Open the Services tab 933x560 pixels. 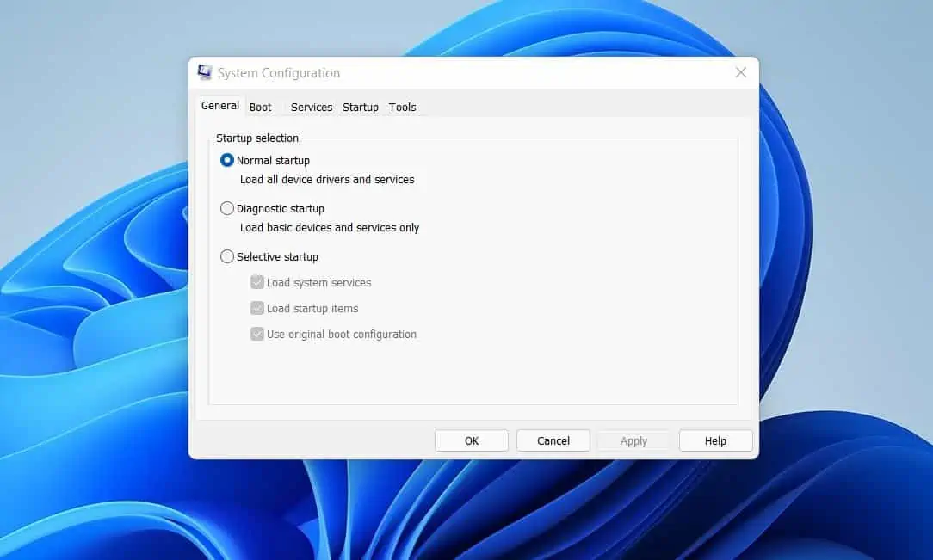coord(312,107)
